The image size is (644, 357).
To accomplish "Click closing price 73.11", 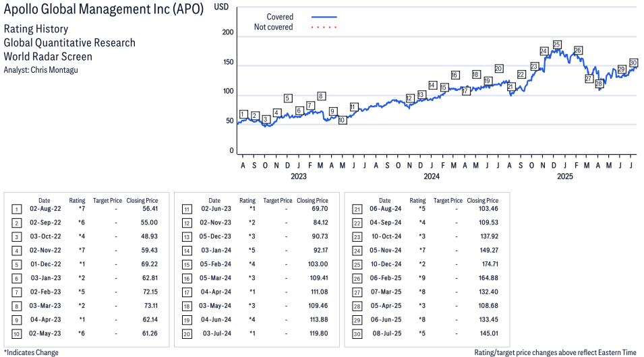I will (x=151, y=306).
